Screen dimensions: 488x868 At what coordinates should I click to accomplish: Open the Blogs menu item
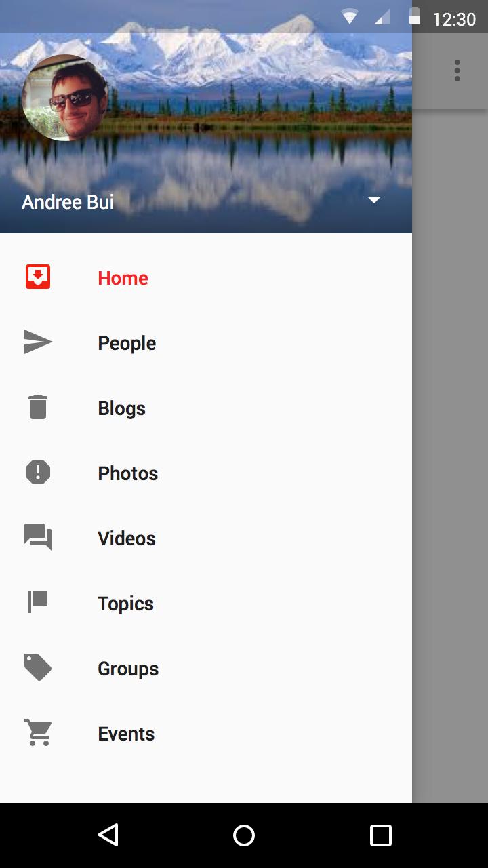click(x=206, y=408)
